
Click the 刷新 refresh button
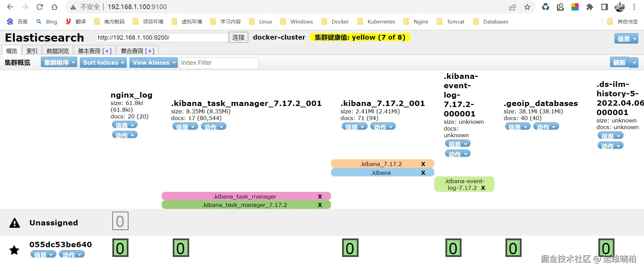(x=619, y=62)
